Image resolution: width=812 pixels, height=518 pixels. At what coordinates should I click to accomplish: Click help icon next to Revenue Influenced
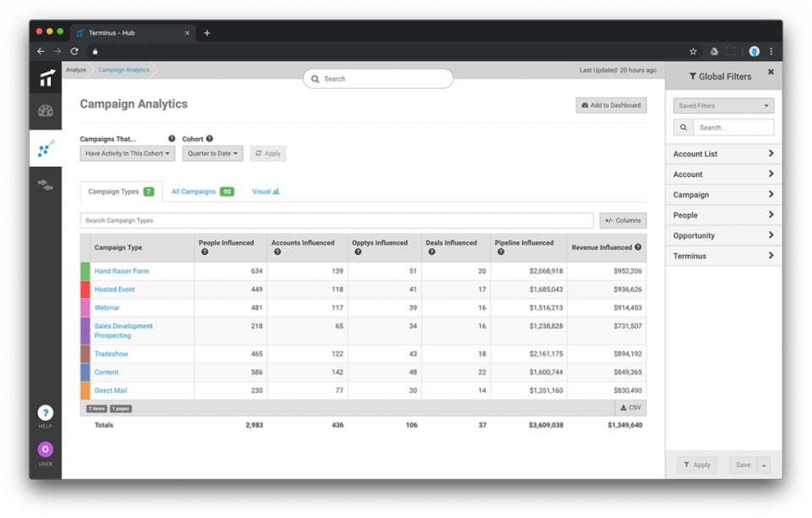coord(638,247)
